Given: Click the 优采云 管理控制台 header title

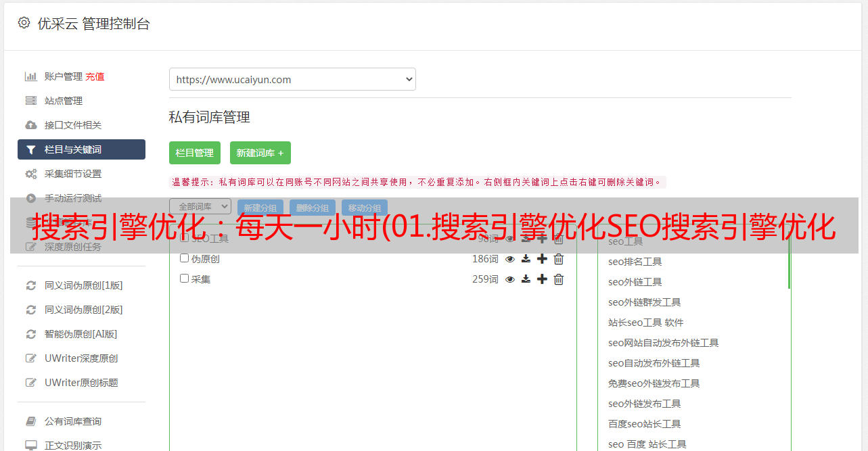Looking at the screenshot, I should (x=93, y=24).
